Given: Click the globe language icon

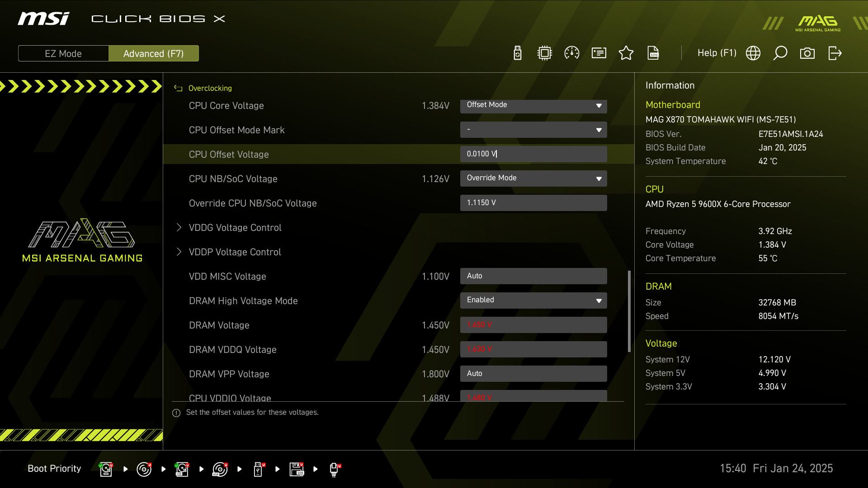Looking at the screenshot, I should [753, 53].
